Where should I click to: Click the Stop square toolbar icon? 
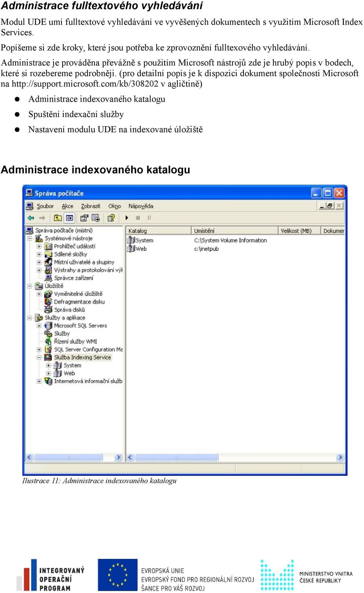[x=138, y=218]
